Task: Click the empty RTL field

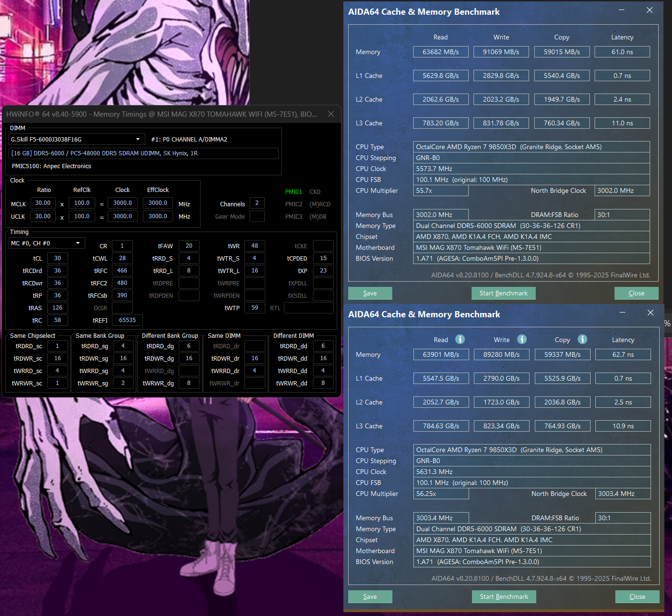Action: [x=309, y=307]
